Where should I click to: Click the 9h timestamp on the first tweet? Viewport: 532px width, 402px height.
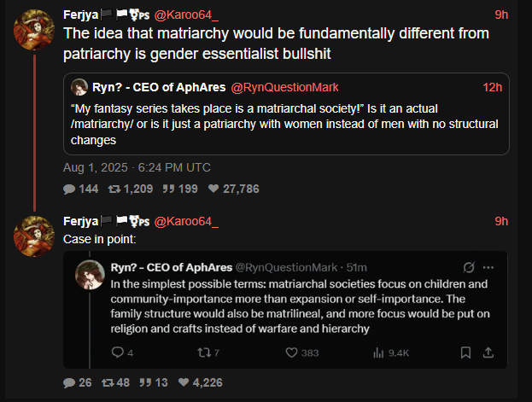point(501,15)
